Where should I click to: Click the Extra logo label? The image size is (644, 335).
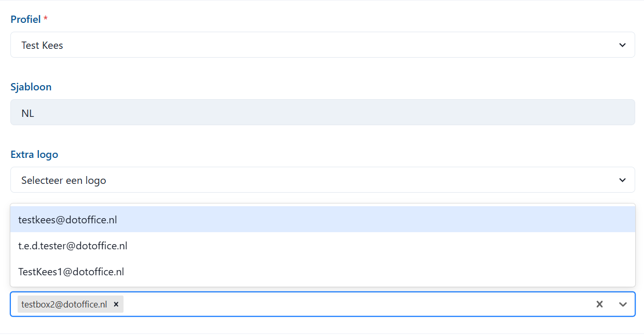coord(34,154)
